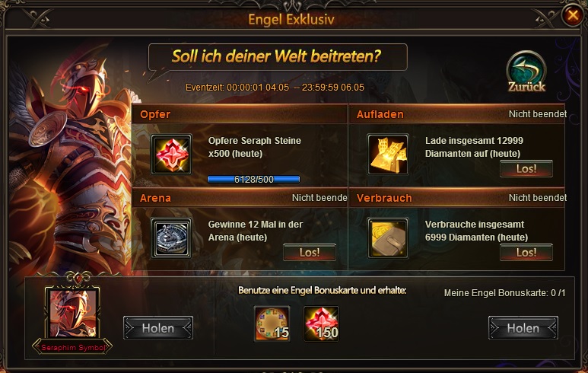Click the round board reward icon x15

272,324
